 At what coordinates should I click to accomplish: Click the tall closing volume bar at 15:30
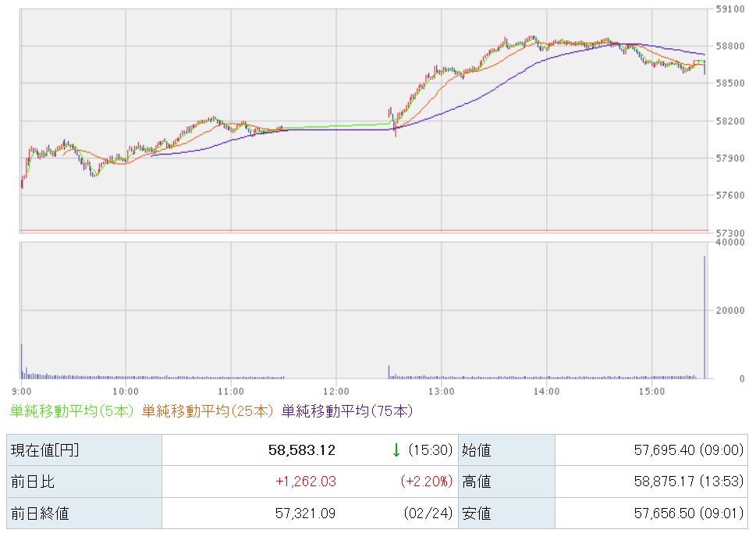coord(705,320)
